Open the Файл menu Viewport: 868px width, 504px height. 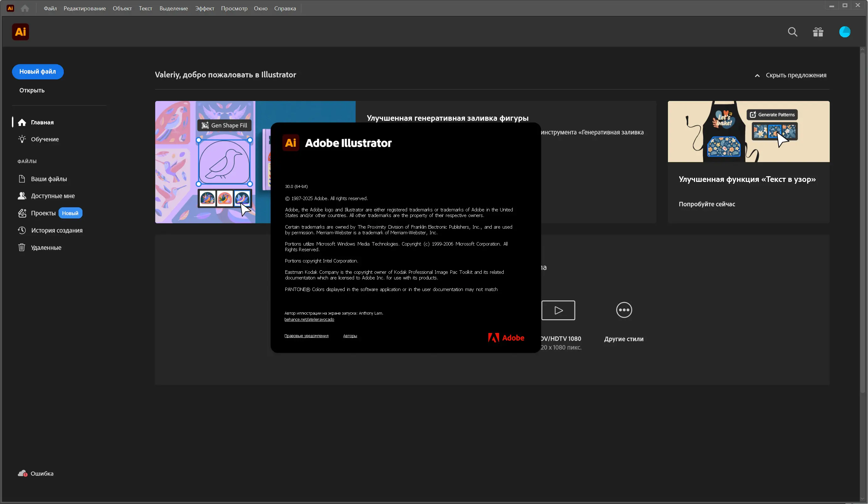(50, 8)
